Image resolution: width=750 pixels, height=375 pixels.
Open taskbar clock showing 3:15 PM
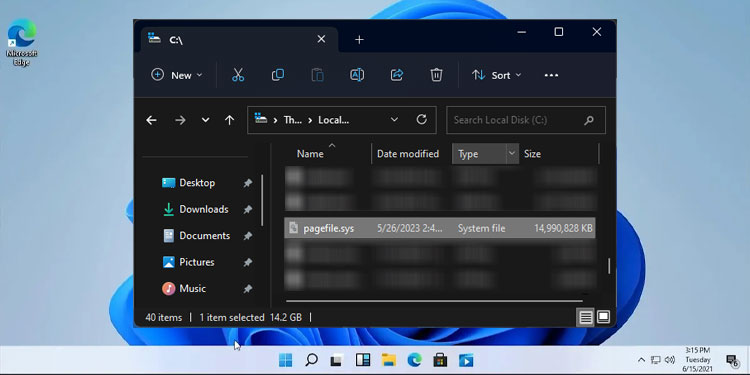pos(697,360)
